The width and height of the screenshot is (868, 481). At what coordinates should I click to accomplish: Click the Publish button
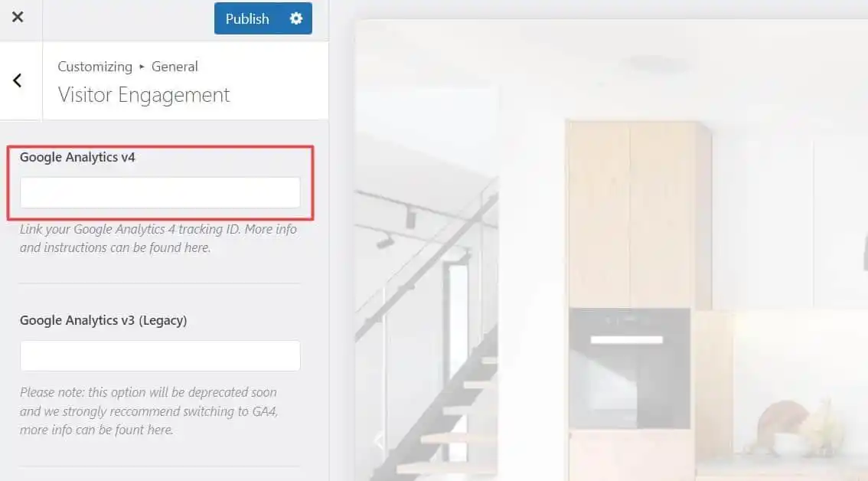[x=247, y=18]
